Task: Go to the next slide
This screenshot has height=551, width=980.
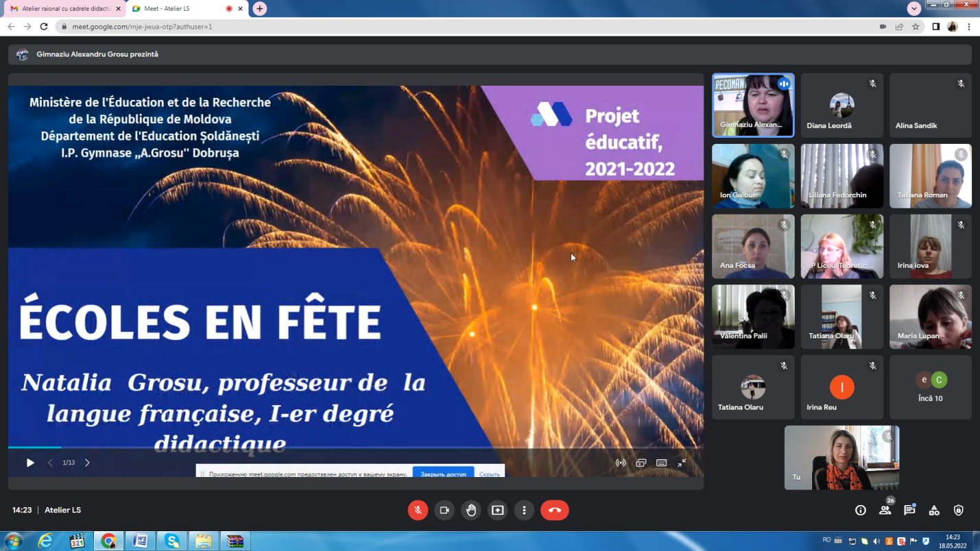Action: click(87, 463)
